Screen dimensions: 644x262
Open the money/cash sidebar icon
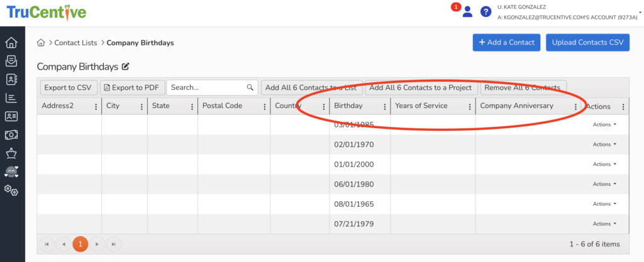click(x=11, y=134)
